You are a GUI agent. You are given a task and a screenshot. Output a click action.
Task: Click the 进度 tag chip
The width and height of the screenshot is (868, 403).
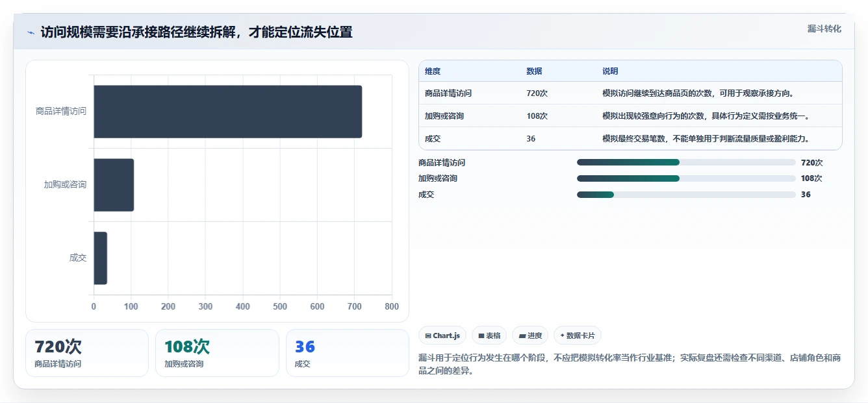[530, 336]
